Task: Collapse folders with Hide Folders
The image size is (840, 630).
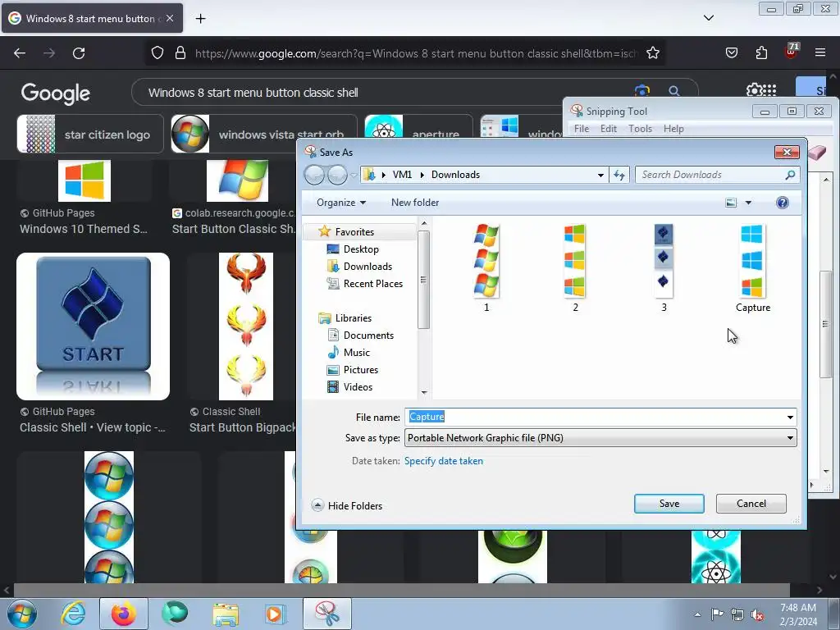Action: click(x=347, y=505)
